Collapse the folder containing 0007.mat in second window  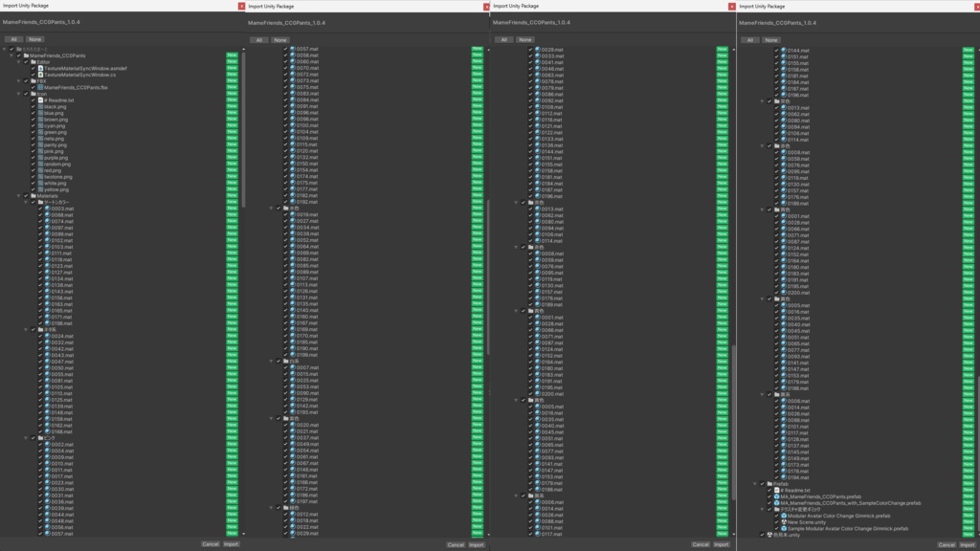pos(271,361)
